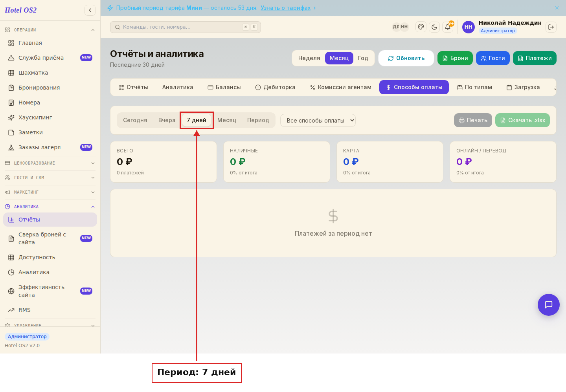Open the Дебиторка tab
566x392 pixels.
tap(275, 87)
